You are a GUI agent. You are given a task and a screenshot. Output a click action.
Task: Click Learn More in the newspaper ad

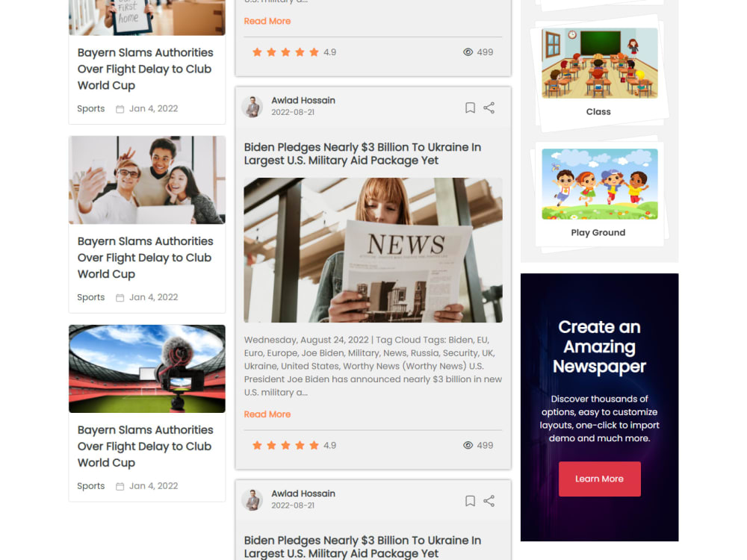pos(599,479)
